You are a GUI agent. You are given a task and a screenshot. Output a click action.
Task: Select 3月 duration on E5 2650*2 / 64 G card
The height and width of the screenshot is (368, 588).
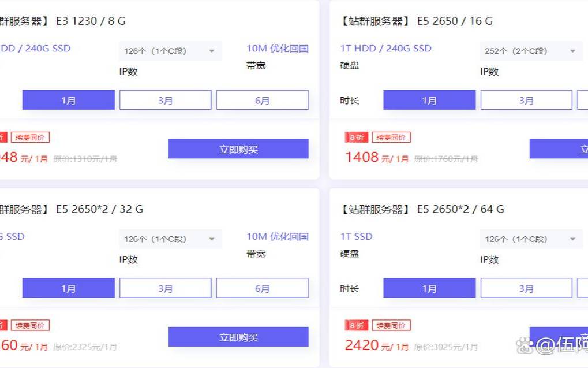tap(526, 288)
